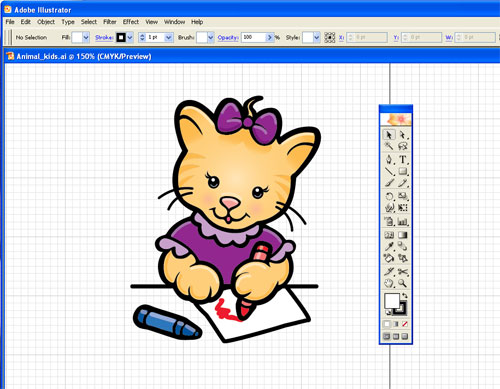Screen dimensions: 500x389
Task: Open the Brush dropdown
Action: pos(210,37)
